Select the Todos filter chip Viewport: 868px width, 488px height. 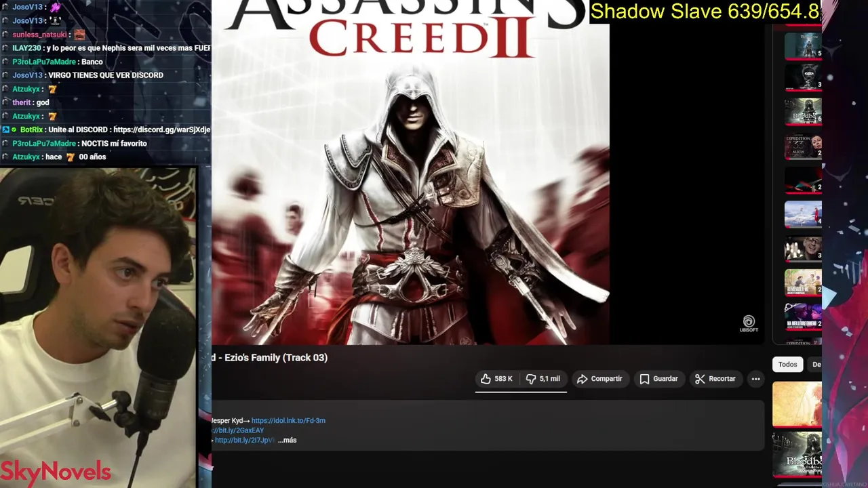(x=787, y=365)
